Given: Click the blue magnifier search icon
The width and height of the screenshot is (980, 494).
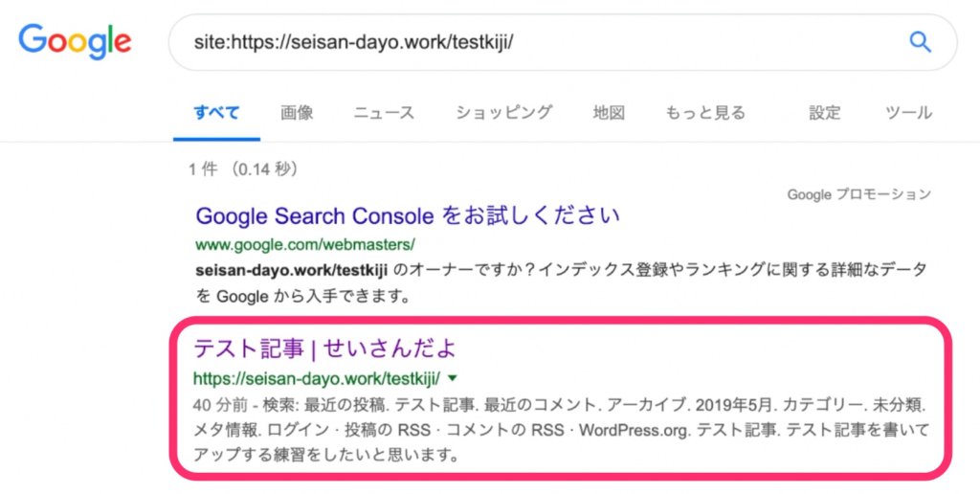Looking at the screenshot, I should [x=920, y=41].
